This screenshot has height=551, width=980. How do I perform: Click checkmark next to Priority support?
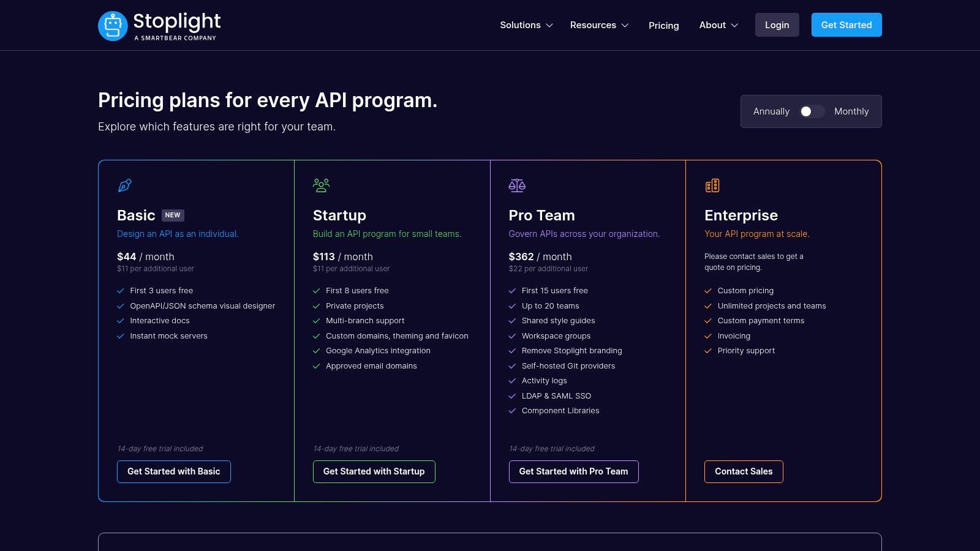pos(708,351)
